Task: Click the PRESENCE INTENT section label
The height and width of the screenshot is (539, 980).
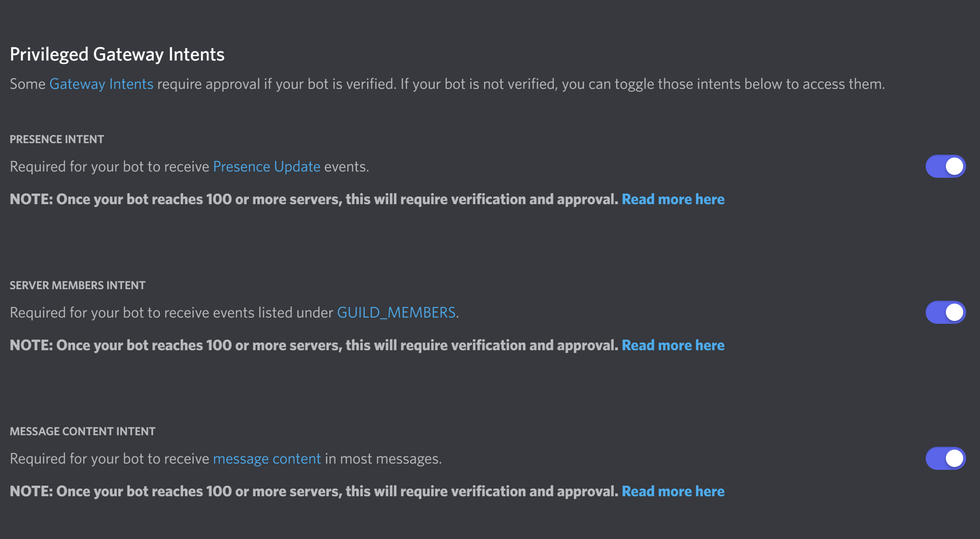Action: click(57, 139)
